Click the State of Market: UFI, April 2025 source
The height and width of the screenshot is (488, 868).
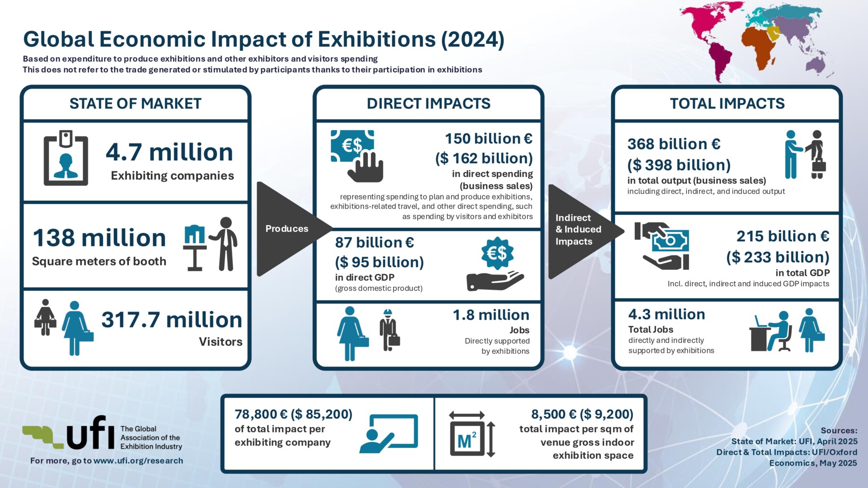pyautogui.click(x=794, y=441)
